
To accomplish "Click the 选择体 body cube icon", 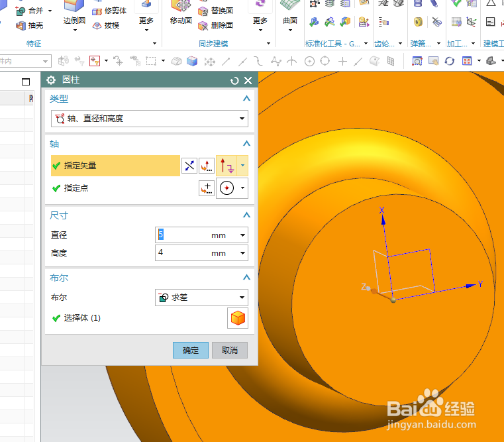I will pos(238,318).
